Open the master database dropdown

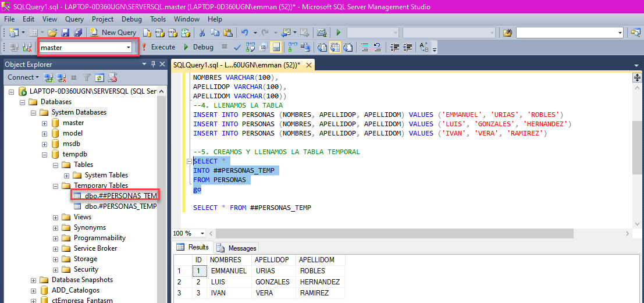point(129,48)
